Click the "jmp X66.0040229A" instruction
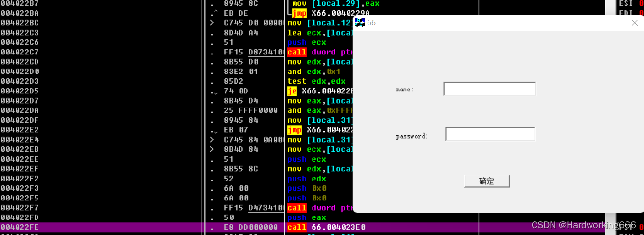 pos(331,13)
